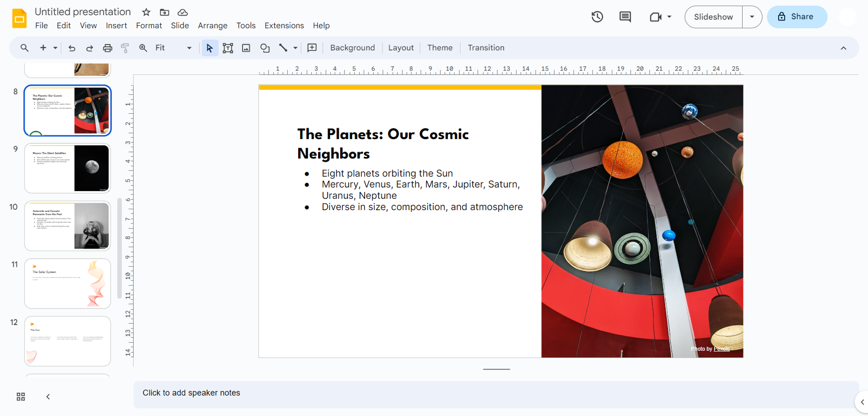This screenshot has height=416, width=868.
Task: Insert a text box
Action: pyautogui.click(x=228, y=48)
